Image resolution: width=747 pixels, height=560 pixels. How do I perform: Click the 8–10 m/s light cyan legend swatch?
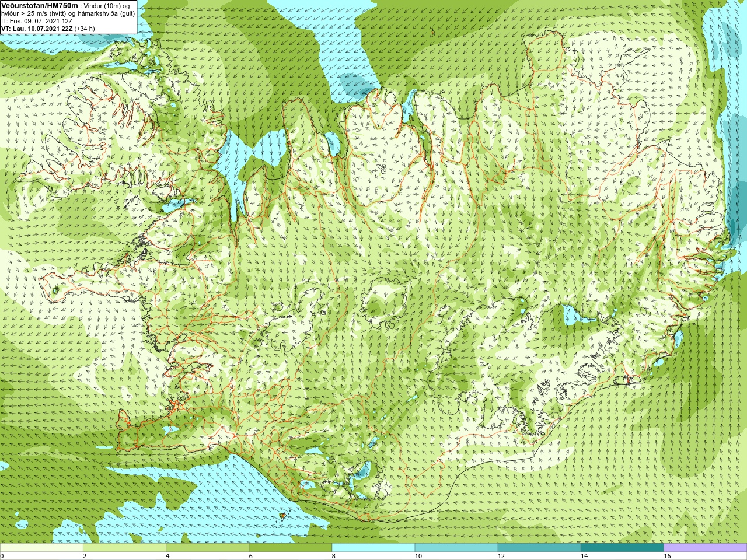click(x=373, y=548)
